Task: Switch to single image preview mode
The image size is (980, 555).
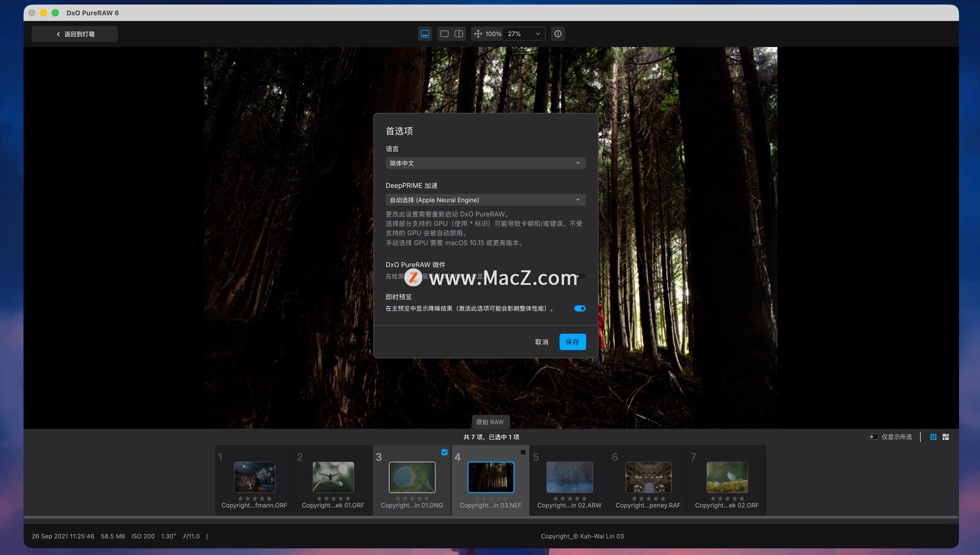Action: click(444, 34)
